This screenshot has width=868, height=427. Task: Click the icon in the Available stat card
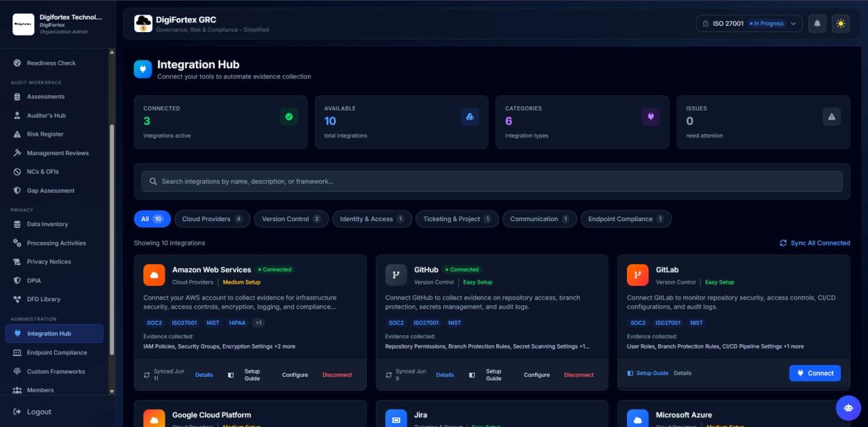click(470, 117)
